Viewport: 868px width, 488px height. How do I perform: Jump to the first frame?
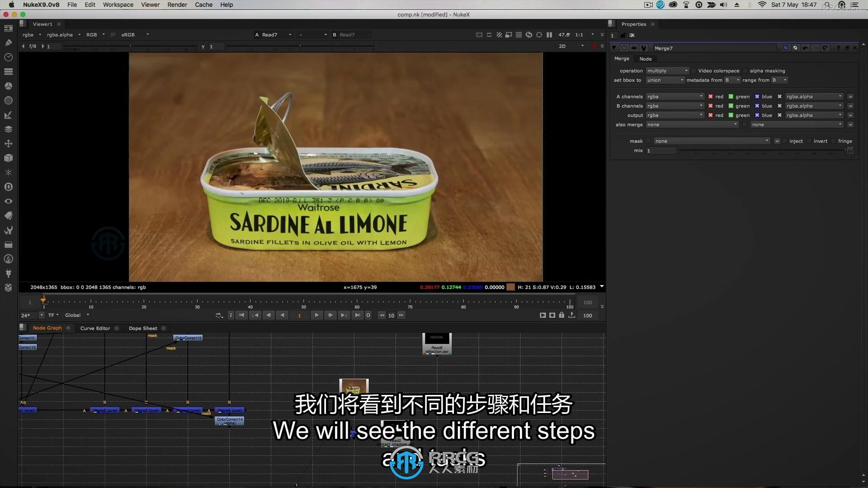point(242,315)
